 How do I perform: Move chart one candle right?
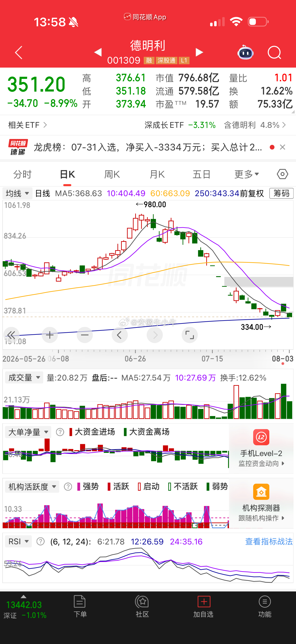[155, 335]
